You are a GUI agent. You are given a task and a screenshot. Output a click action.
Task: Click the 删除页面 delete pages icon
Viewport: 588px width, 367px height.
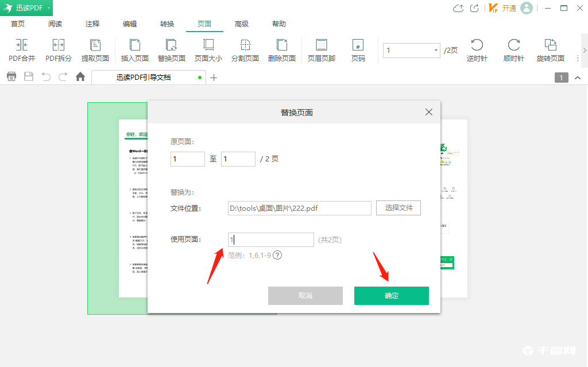click(281, 51)
